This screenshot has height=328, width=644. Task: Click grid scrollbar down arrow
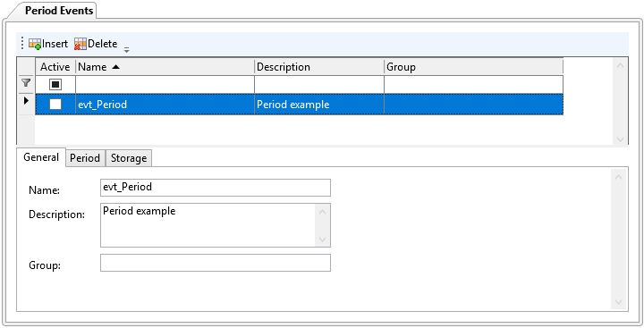point(620,139)
